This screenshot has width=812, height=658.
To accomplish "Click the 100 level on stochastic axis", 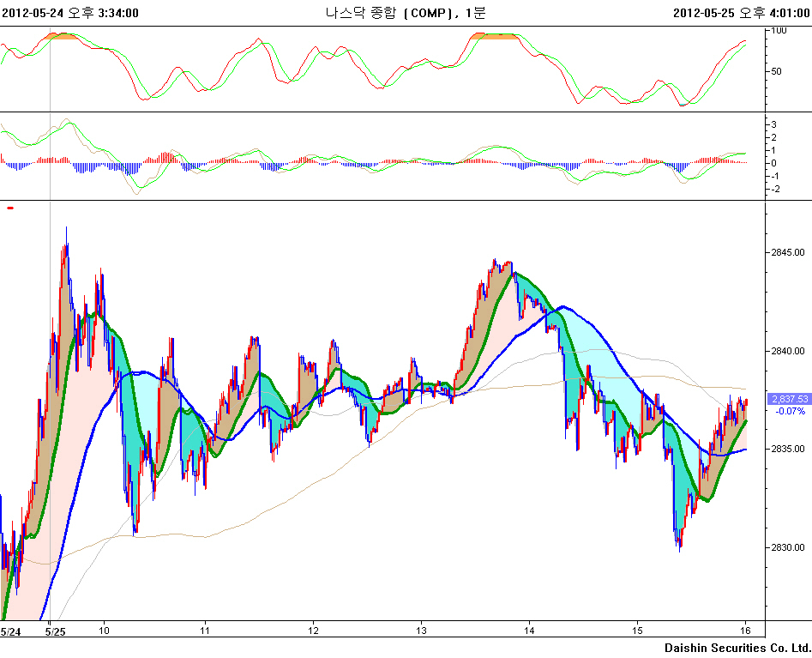I will pyautogui.click(x=779, y=31).
